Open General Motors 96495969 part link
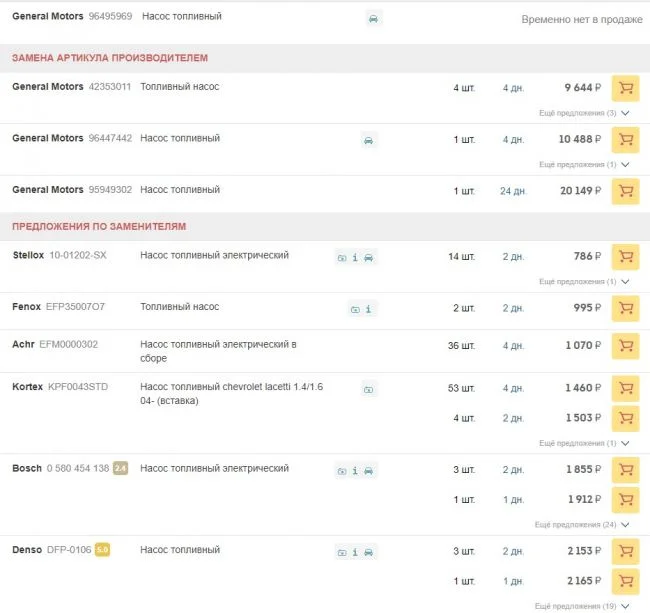The image size is (650, 613). click(x=109, y=17)
